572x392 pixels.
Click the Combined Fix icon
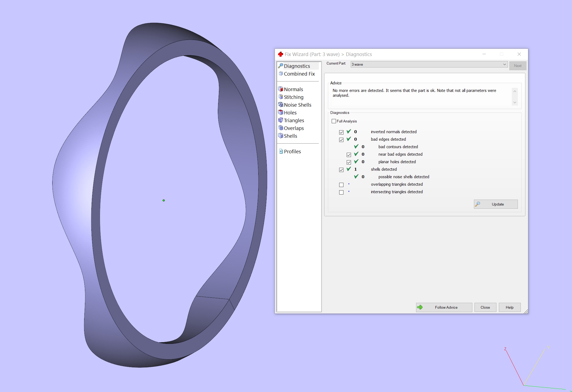coord(281,73)
